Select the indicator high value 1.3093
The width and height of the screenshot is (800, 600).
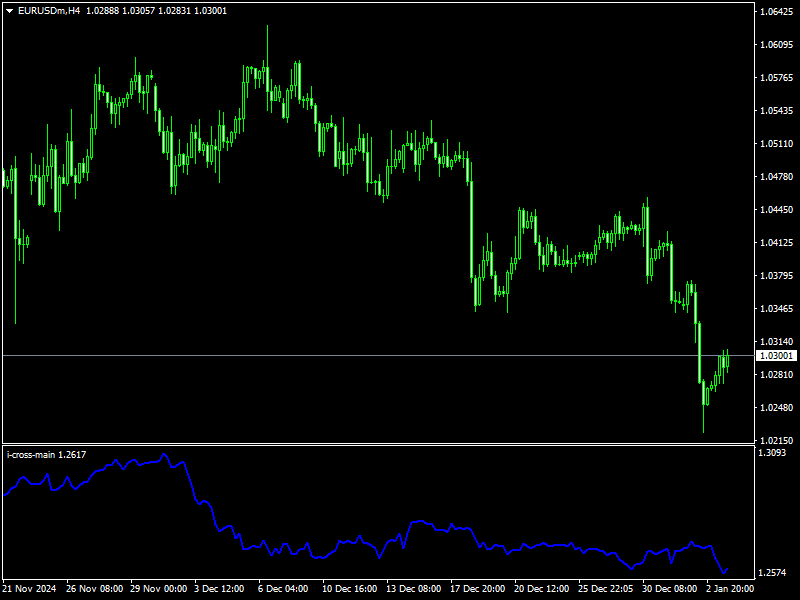point(770,452)
